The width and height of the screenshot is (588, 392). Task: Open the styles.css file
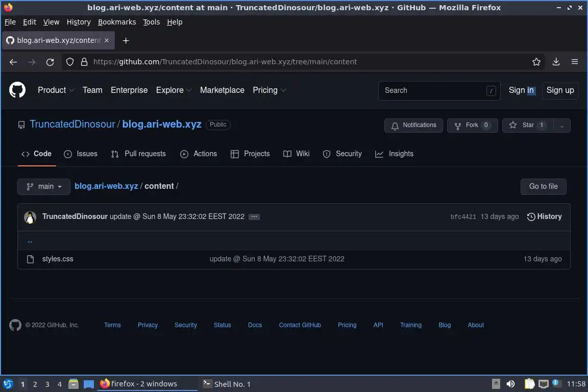point(58,259)
